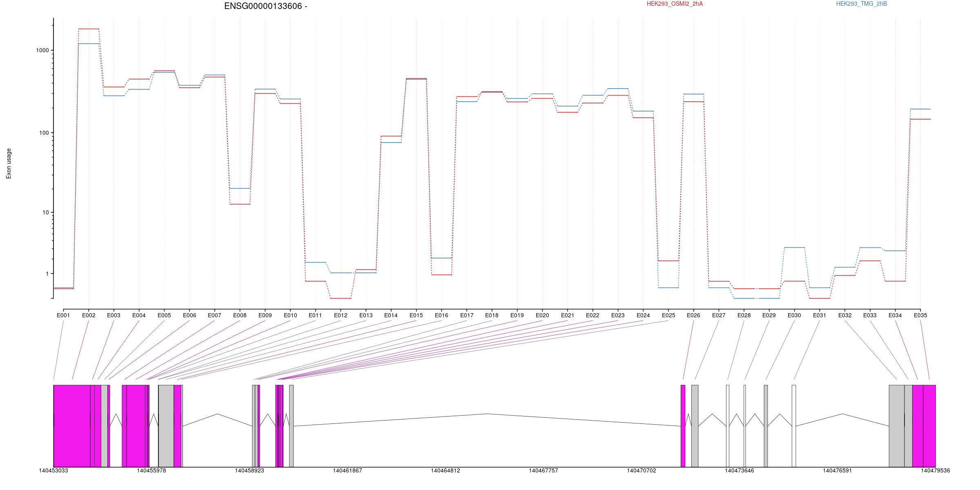
Task: Click exon label E024
Action: click(x=643, y=315)
